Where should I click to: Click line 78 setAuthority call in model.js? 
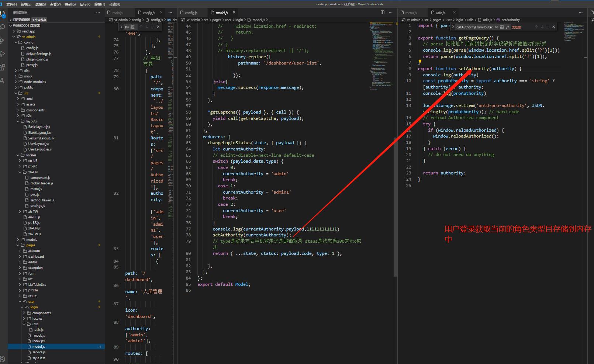pos(252,235)
